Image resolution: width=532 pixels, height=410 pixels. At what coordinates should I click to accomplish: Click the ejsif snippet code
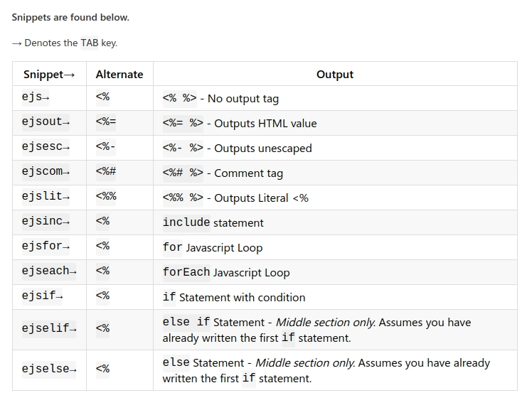(43, 296)
